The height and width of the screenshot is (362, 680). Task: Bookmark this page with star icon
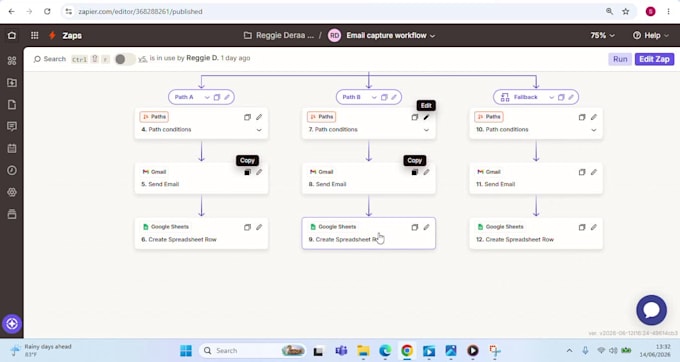tap(625, 12)
